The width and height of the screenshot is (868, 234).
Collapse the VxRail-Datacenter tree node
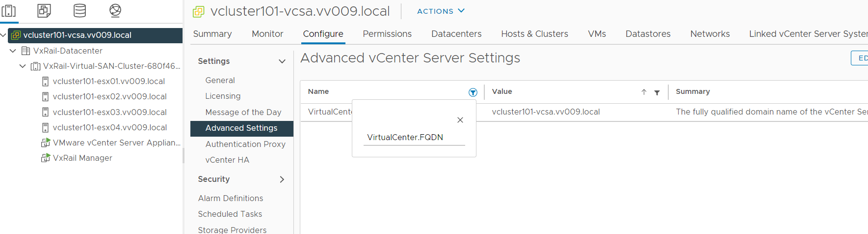[13, 51]
